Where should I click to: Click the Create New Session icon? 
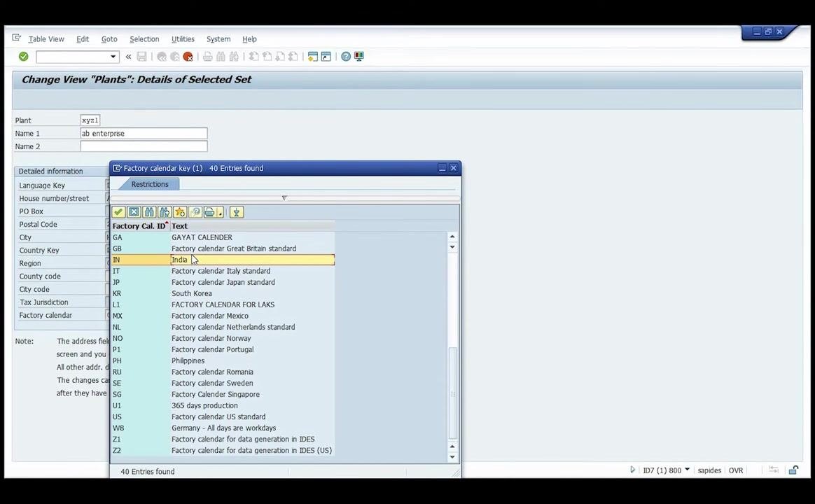coord(313,57)
